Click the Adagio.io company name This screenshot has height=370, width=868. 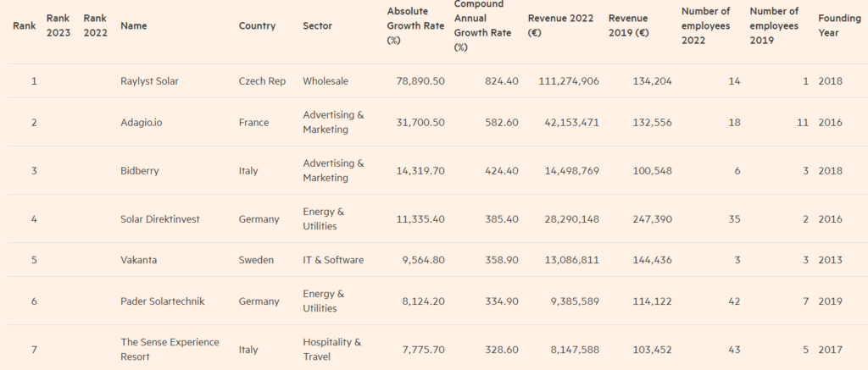[x=142, y=123]
